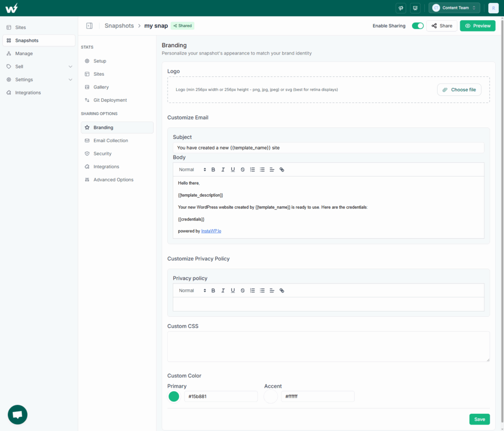The height and width of the screenshot is (431, 504).
Task: Click the Accent color hex input
Action: pyautogui.click(x=317, y=397)
